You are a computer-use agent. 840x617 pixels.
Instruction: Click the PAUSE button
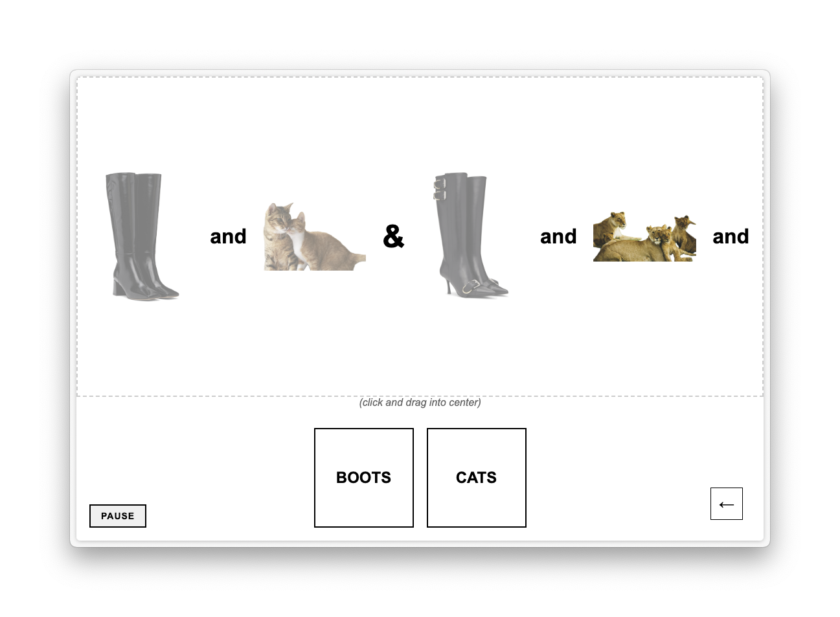pyautogui.click(x=118, y=516)
